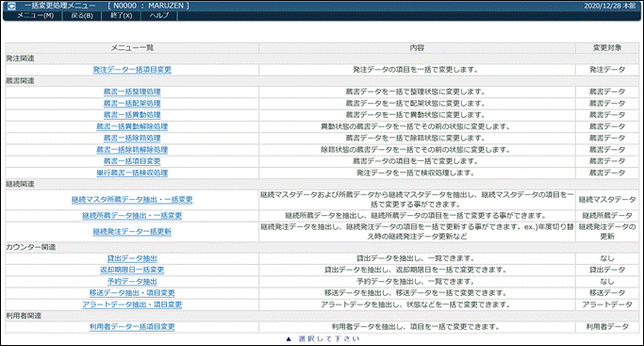This screenshot has width=644, height=346.
Task: Open 予約データ抽出 link
Action: 132,282
